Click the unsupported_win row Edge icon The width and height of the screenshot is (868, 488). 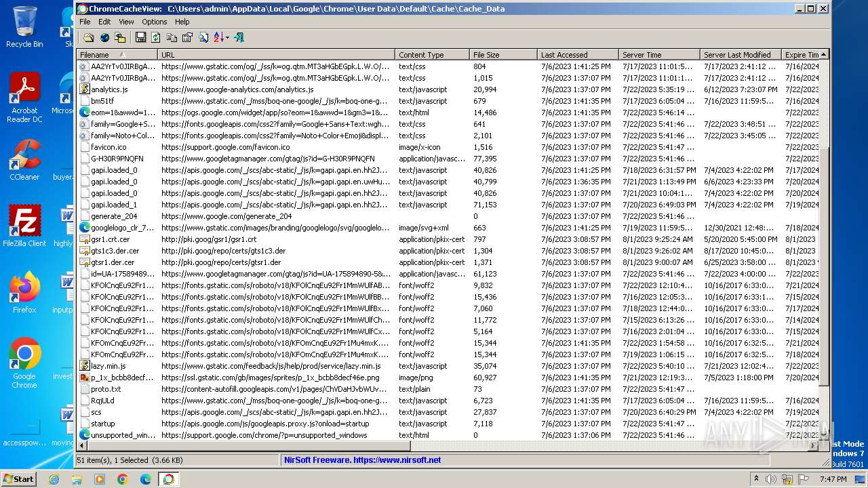pyautogui.click(x=84, y=435)
